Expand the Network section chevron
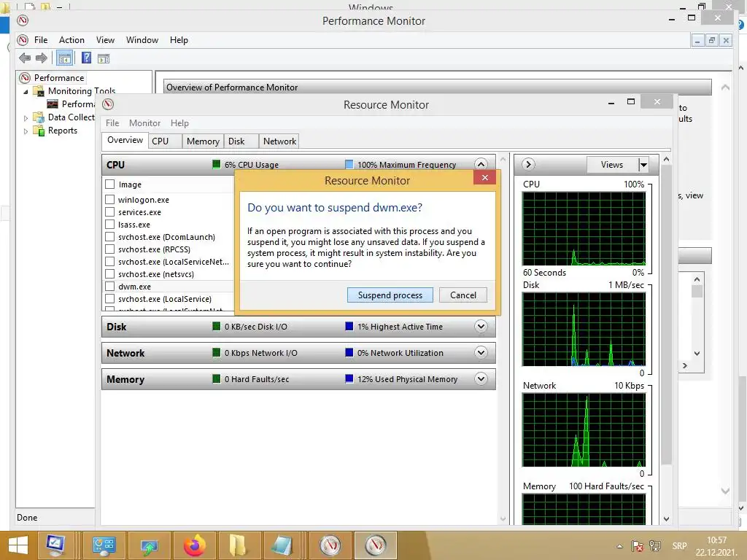 pos(481,352)
